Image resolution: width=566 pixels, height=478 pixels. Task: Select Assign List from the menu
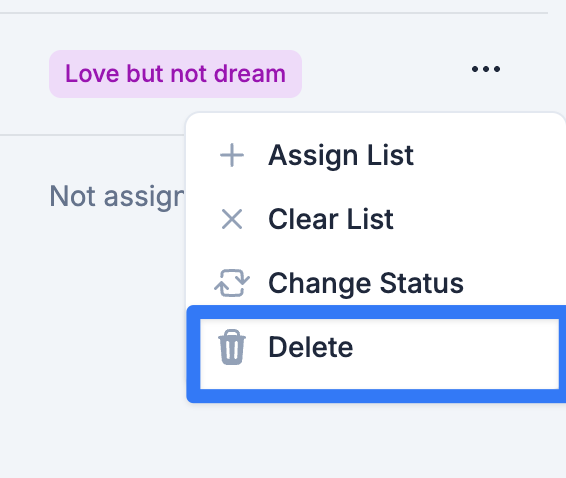(376, 155)
